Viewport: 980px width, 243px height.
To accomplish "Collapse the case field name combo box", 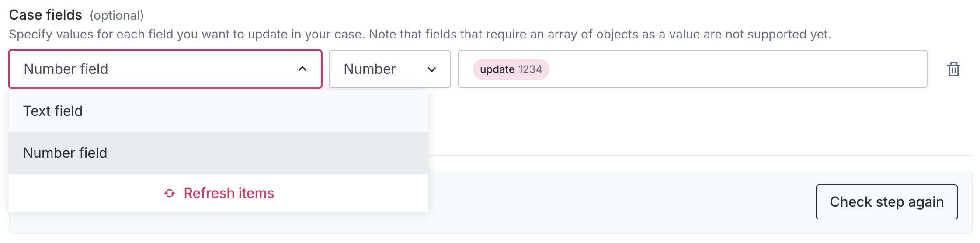I will pyautogui.click(x=302, y=69).
